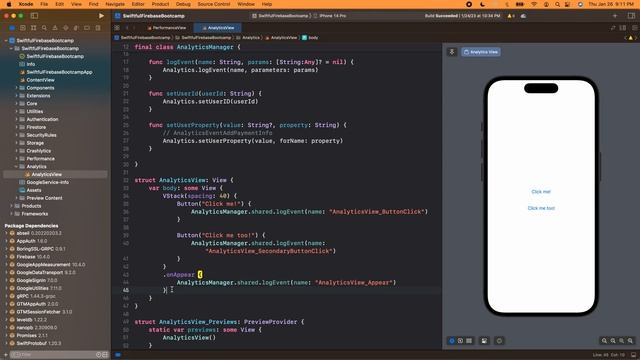Expand the Firebase 10.4.0 package
This screenshot has width=640, height=360.
point(7,257)
